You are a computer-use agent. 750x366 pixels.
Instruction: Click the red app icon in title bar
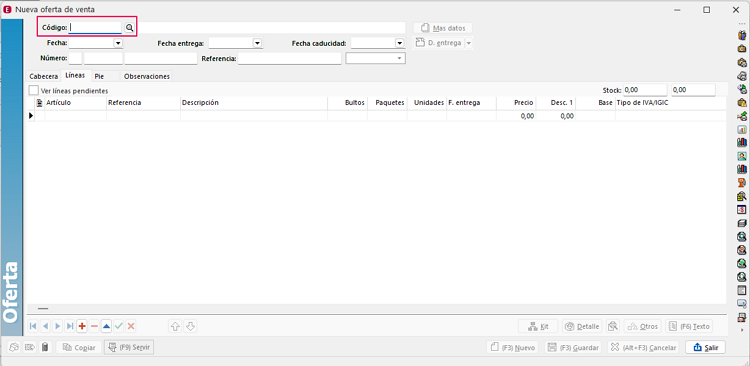point(7,10)
